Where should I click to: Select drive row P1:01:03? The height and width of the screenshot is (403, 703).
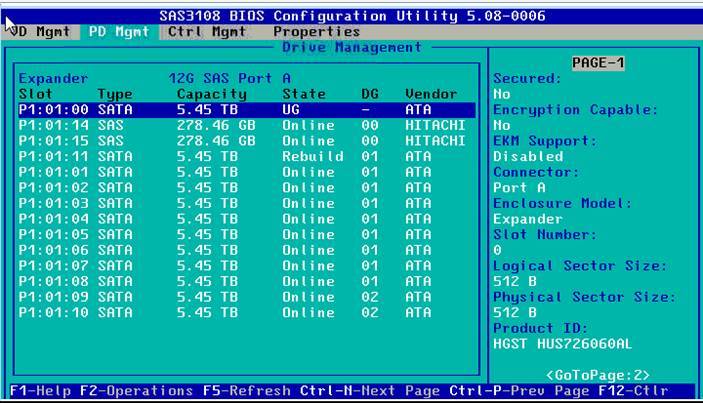247,204
